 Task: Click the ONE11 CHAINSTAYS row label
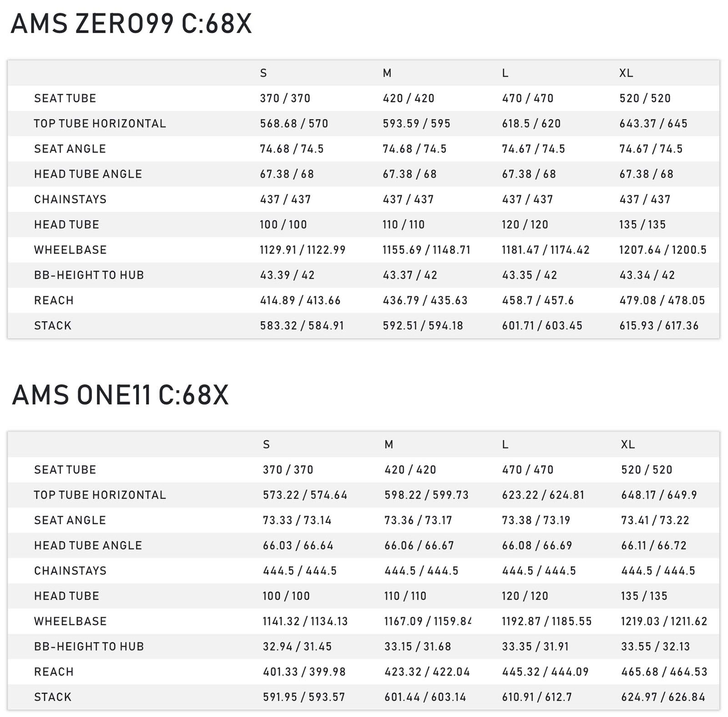pos(70,571)
